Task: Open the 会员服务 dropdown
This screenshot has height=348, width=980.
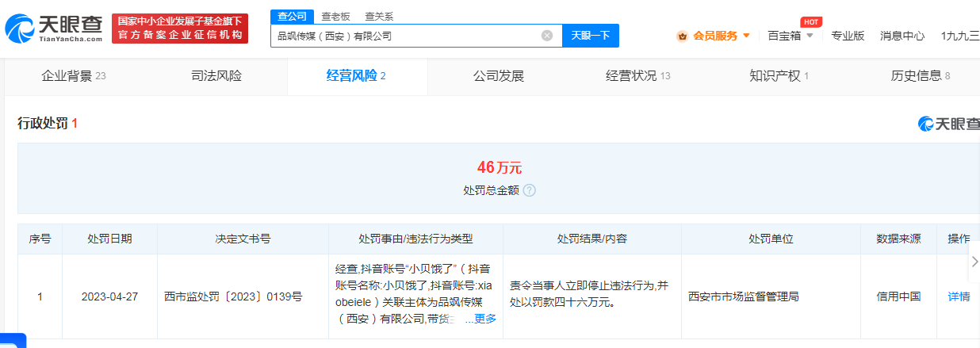Action: (x=722, y=36)
